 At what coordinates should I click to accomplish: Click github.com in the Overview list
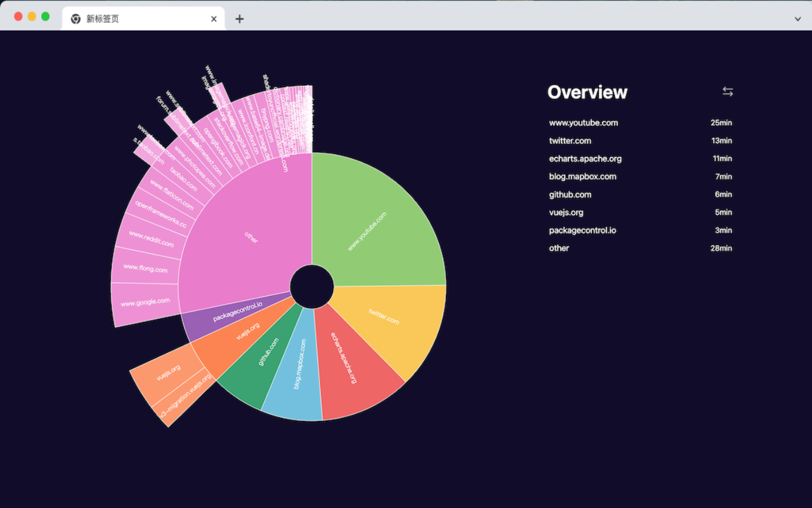pyautogui.click(x=570, y=195)
